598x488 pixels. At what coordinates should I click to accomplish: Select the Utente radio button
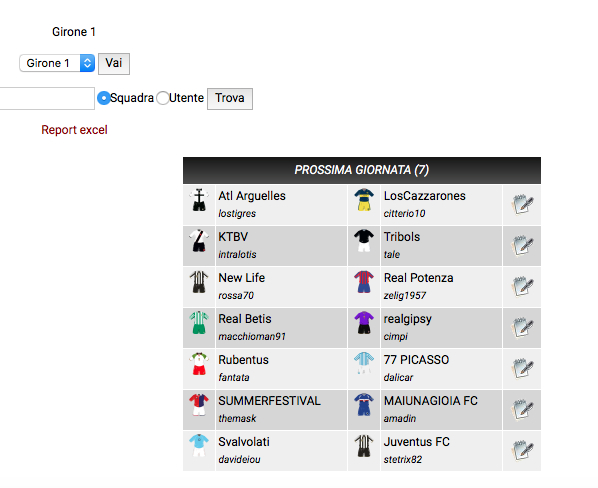163,98
